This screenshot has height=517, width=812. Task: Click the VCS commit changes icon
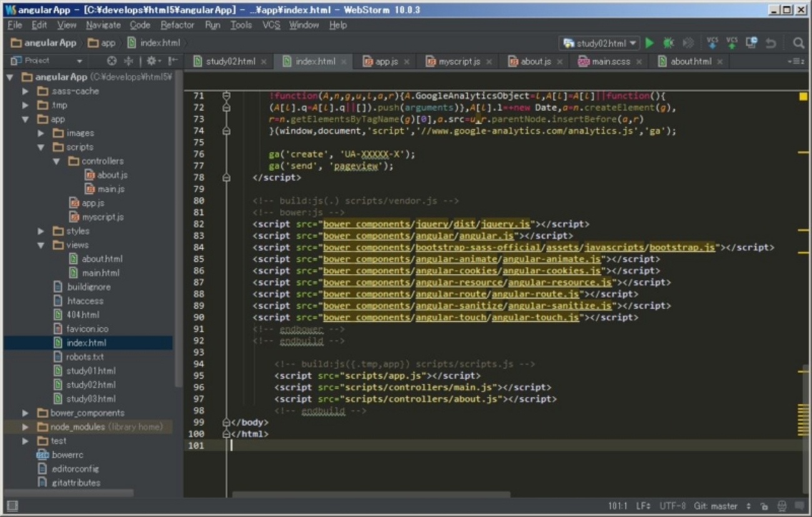[731, 43]
